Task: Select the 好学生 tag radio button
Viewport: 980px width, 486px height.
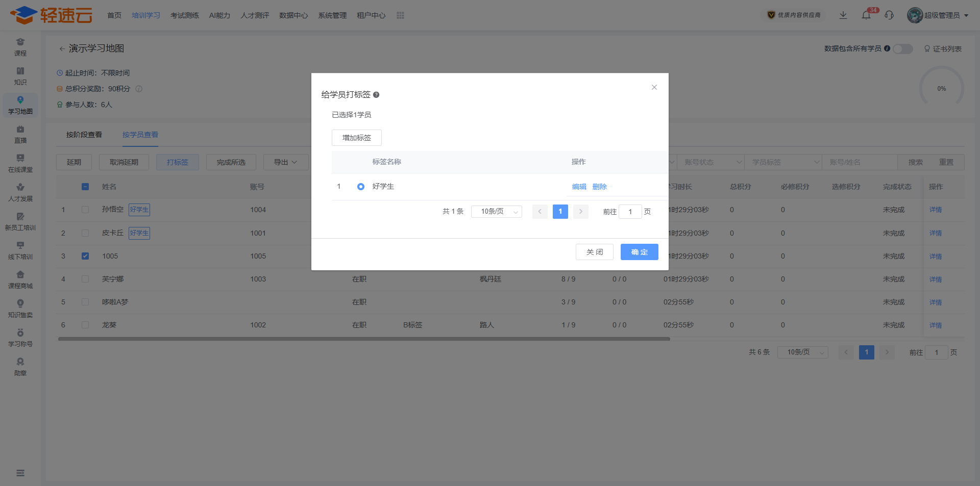Action: click(x=361, y=187)
